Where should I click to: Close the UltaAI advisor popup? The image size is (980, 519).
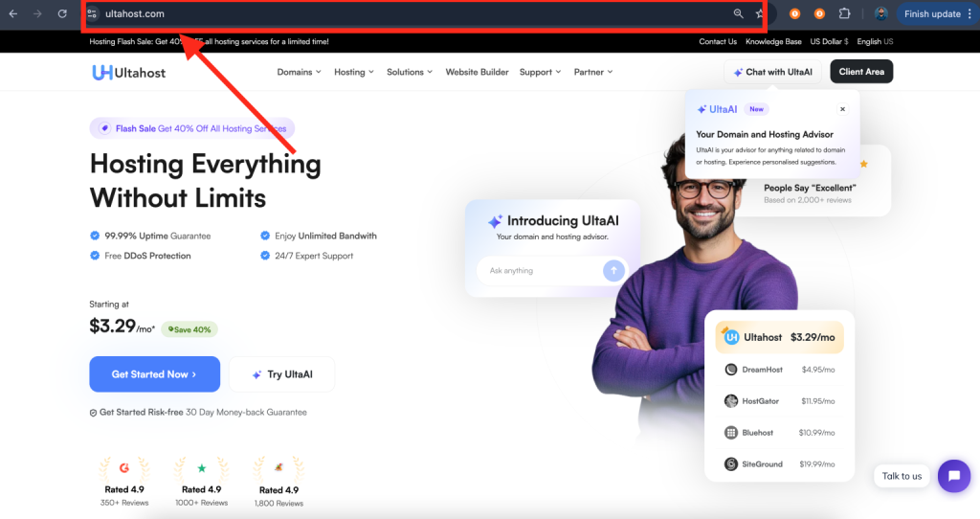coord(842,109)
